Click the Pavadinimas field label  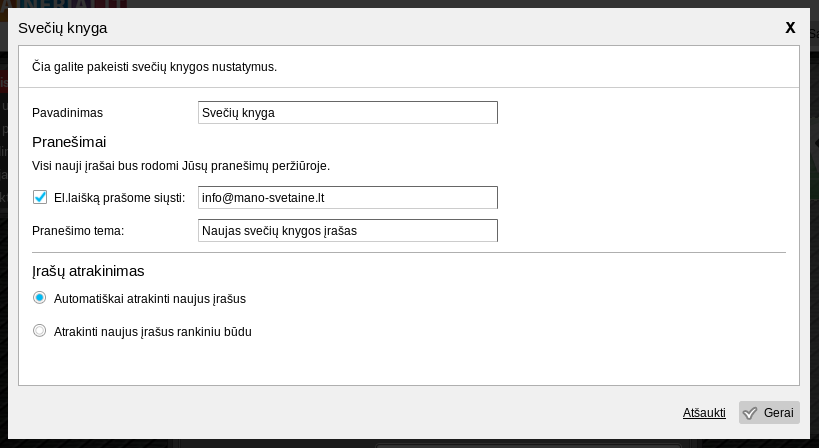pyautogui.click(x=67, y=113)
